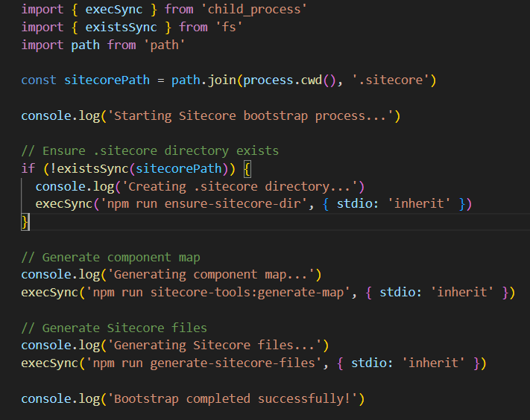Click the sitecorePath constant declaration
This screenshot has width=530, height=420.
[x=107, y=80]
